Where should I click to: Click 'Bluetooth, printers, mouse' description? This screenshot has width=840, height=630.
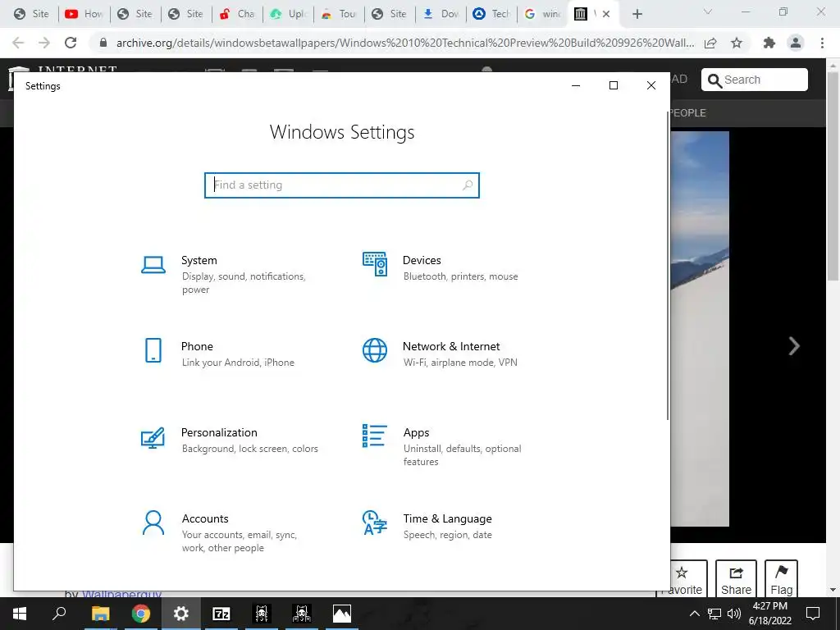tap(461, 276)
